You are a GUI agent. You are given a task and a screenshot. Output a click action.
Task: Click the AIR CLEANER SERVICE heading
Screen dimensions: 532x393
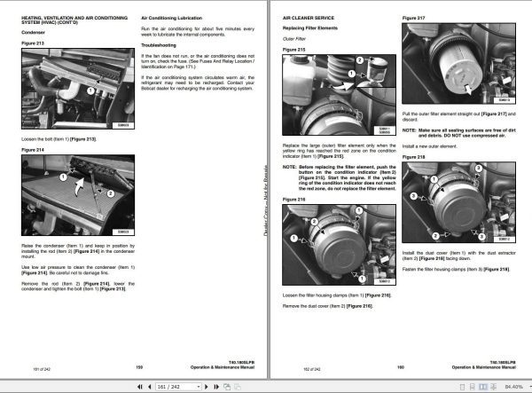[x=309, y=18]
